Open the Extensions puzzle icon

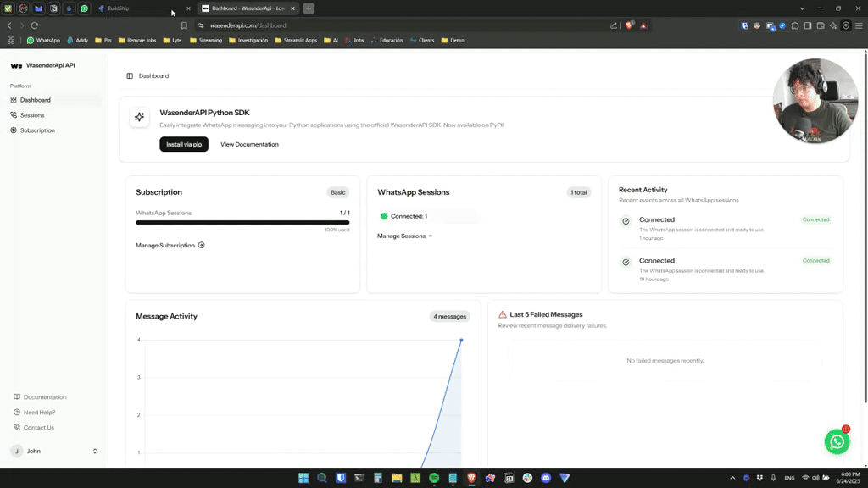point(795,25)
